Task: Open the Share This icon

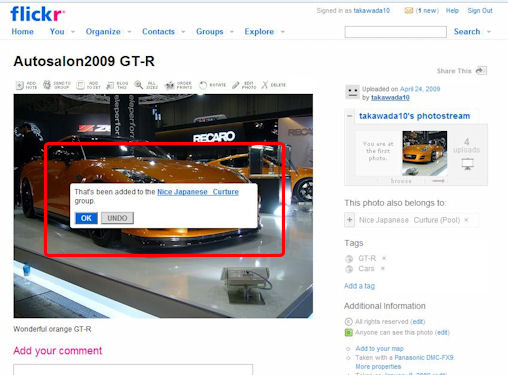Action: coord(481,71)
